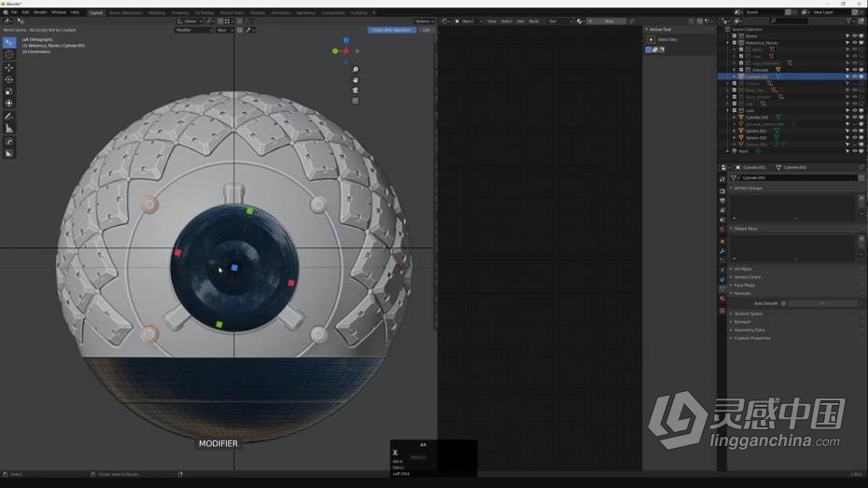Screen dimensions: 868x488
Task: Toggle visibility eye of Cylinder.051 row
Action: pyautogui.click(x=854, y=77)
